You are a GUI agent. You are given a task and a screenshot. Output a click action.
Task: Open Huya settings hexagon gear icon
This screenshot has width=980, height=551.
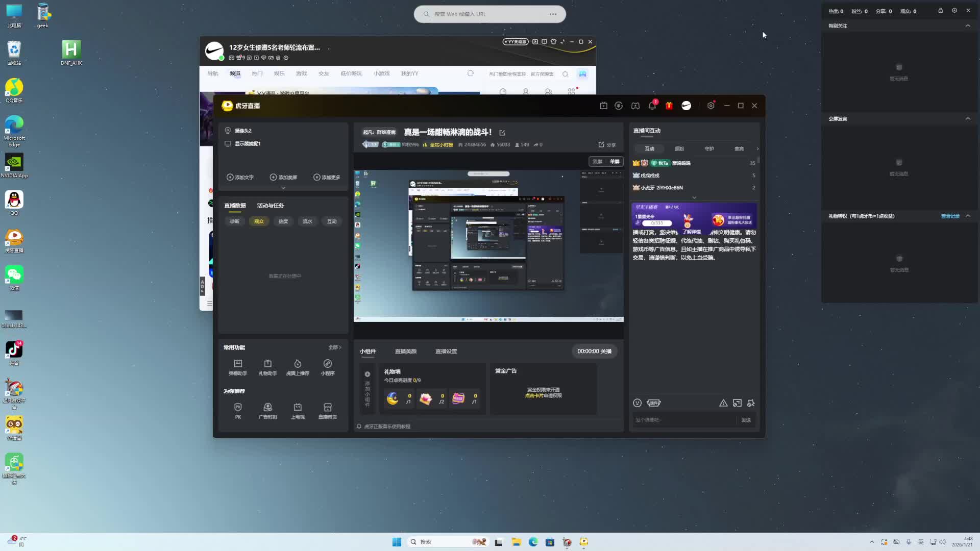tap(710, 106)
